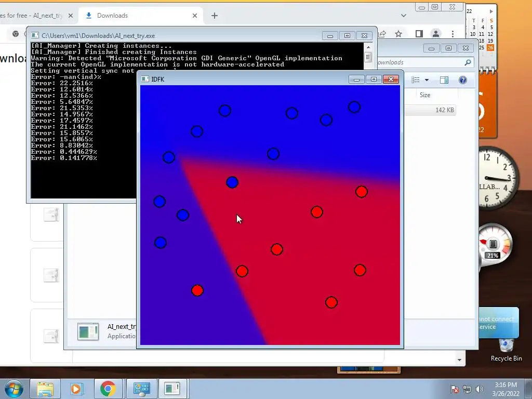Click Chrome's share page icon
Image resolution: width=532 pixels, height=399 pixels.
382,34
